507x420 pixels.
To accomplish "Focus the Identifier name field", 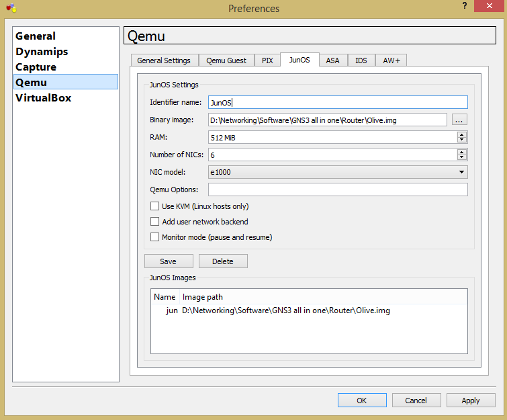I will coord(338,102).
